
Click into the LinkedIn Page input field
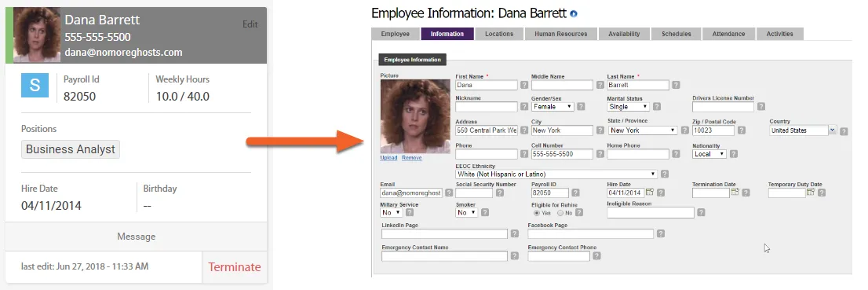pos(444,234)
